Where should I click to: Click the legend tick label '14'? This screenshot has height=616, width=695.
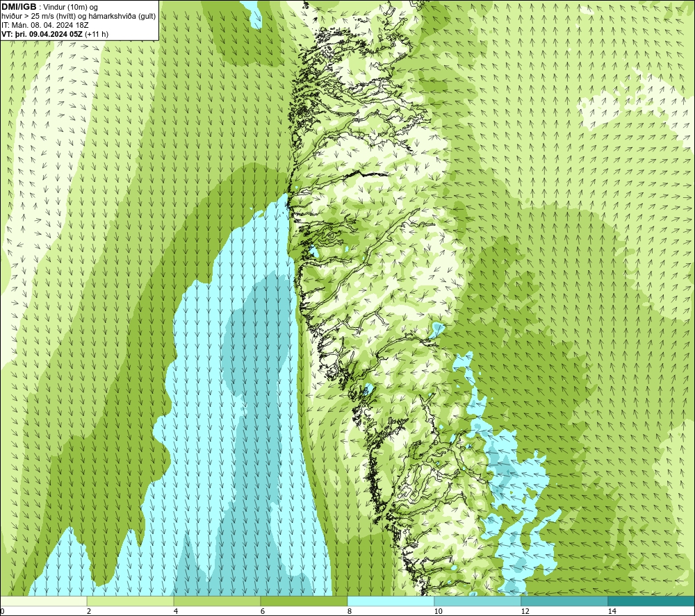(x=612, y=611)
